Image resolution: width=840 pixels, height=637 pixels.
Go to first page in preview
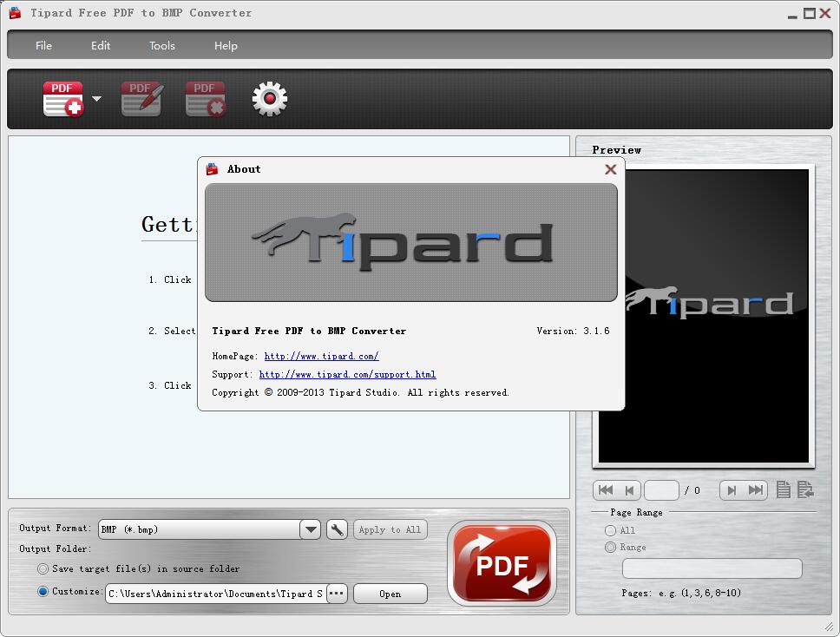[606, 490]
